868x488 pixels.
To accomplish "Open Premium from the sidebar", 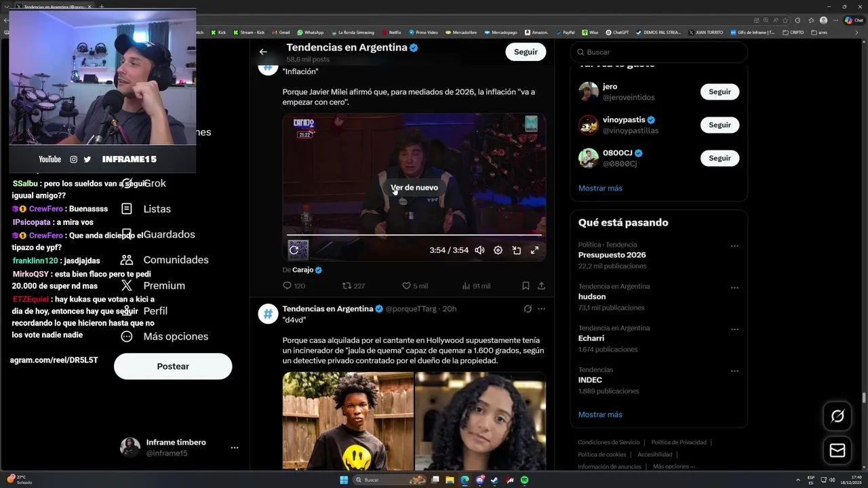I will click(x=153, y=285).
